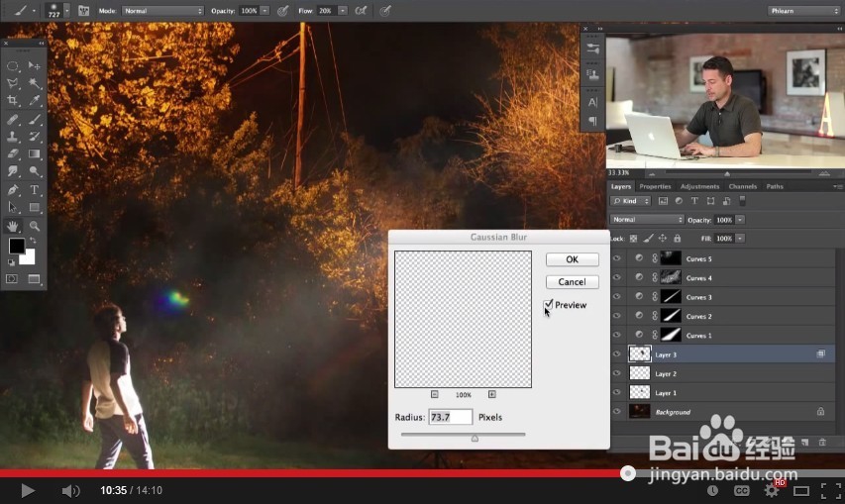
Task: Select the Move tool
Action: pos(34,65)
